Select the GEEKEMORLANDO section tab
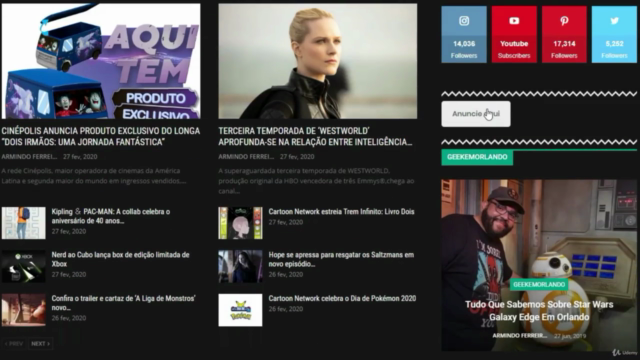Viewport: 640px width, 360px height. click(477, 157)
